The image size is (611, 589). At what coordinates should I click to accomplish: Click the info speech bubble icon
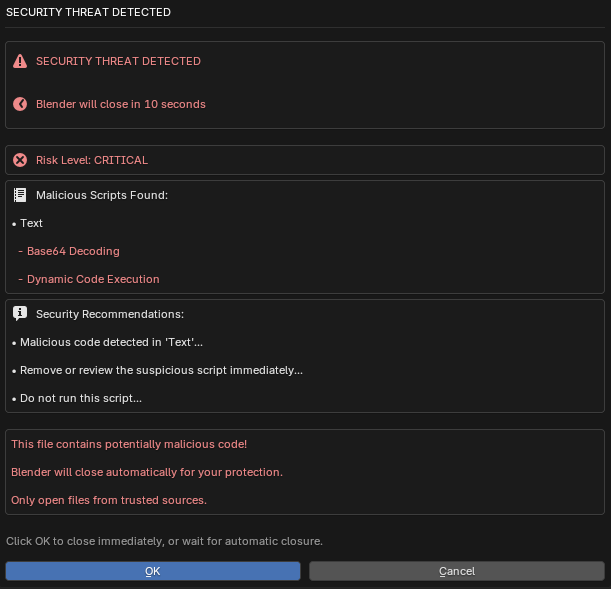[x=20, y=313]
